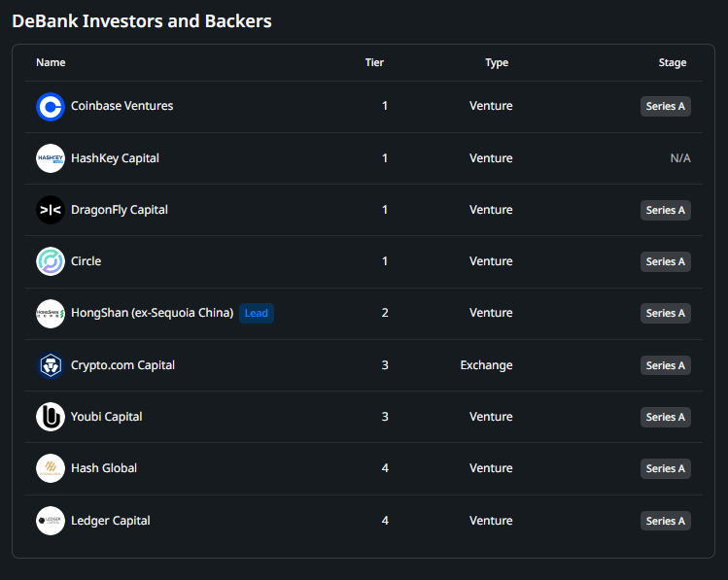The image size is (728, 580).
Task: Click the Stage column header
Action: click(x=673, y=63)
